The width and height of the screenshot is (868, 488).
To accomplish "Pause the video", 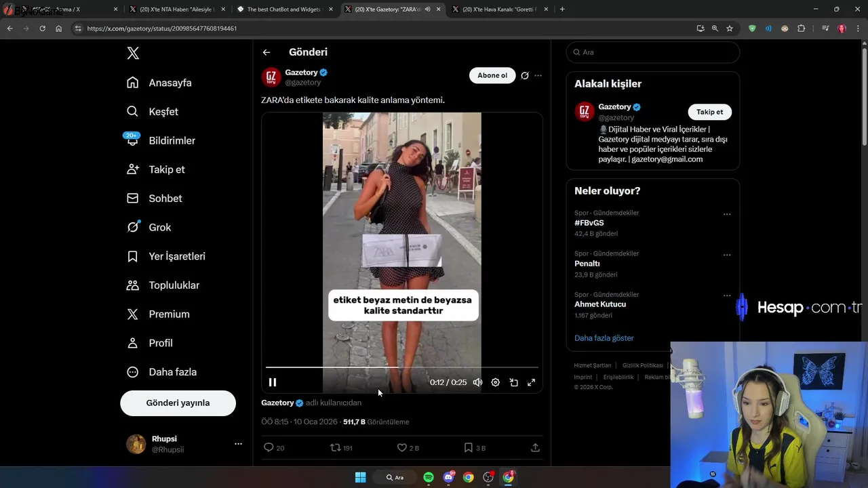I will 273,382.
